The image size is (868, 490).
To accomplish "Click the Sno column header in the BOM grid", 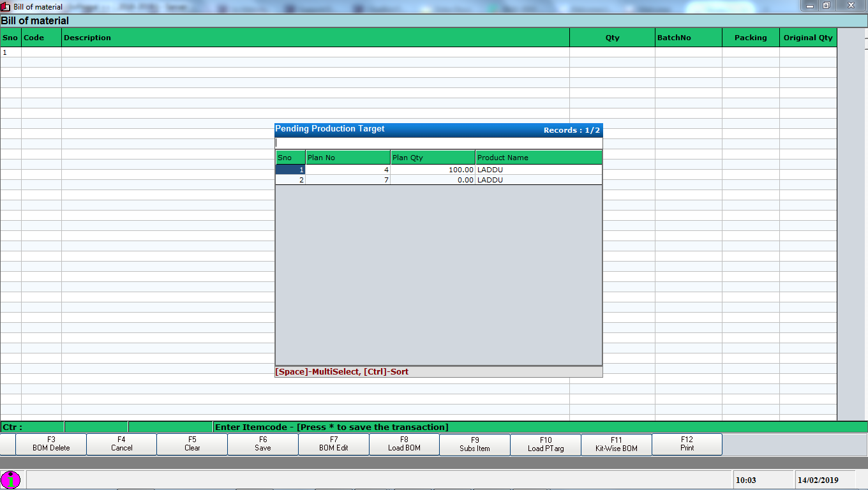I will coord(11,38).
